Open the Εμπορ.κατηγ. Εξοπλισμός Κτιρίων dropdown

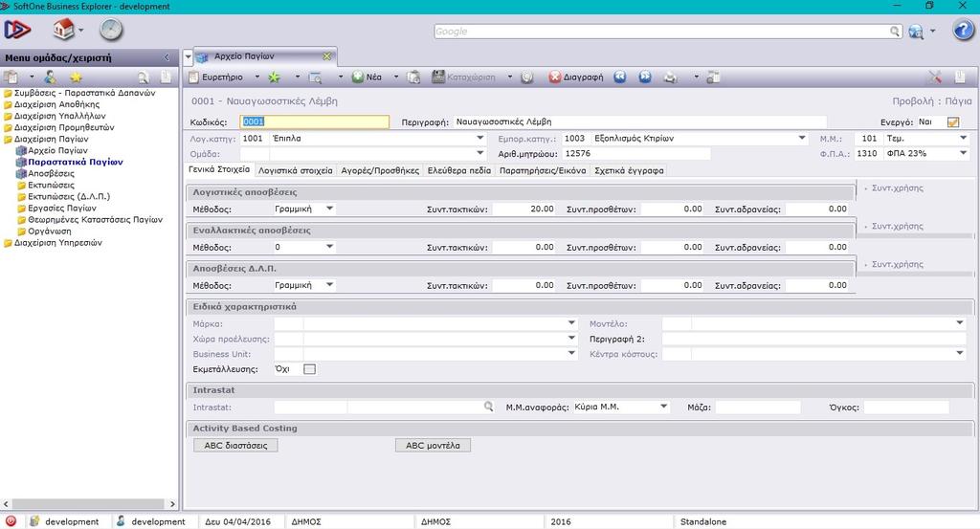click(x=802, y=138)
